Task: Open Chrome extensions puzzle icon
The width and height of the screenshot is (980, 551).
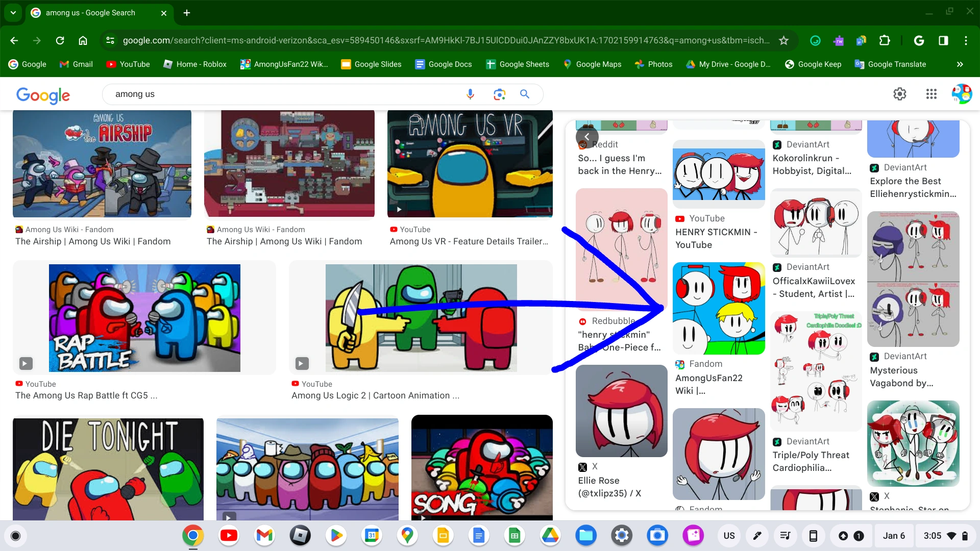Action: 884,40
